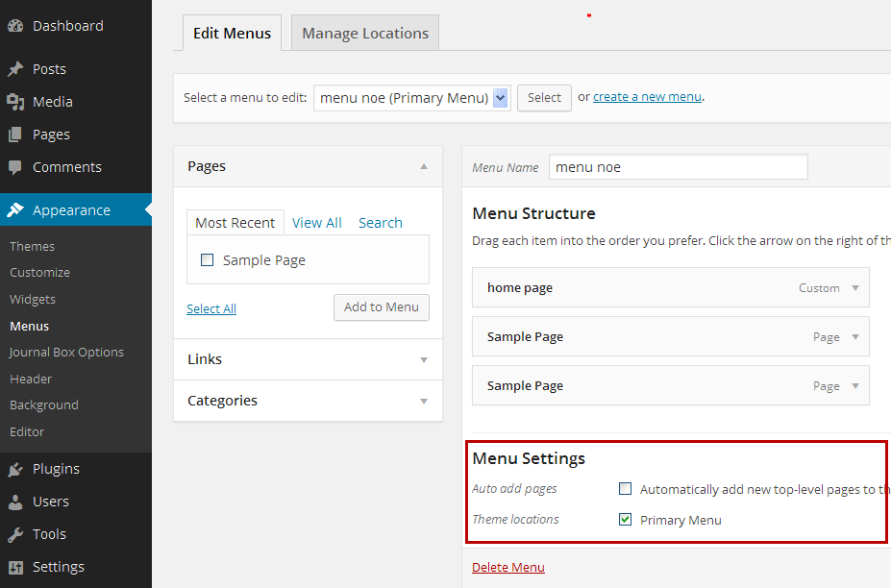Viewport: 891px width, 588px height.
Task: Uncheck the Primary Menu theme location
Action: coord(625,519)
